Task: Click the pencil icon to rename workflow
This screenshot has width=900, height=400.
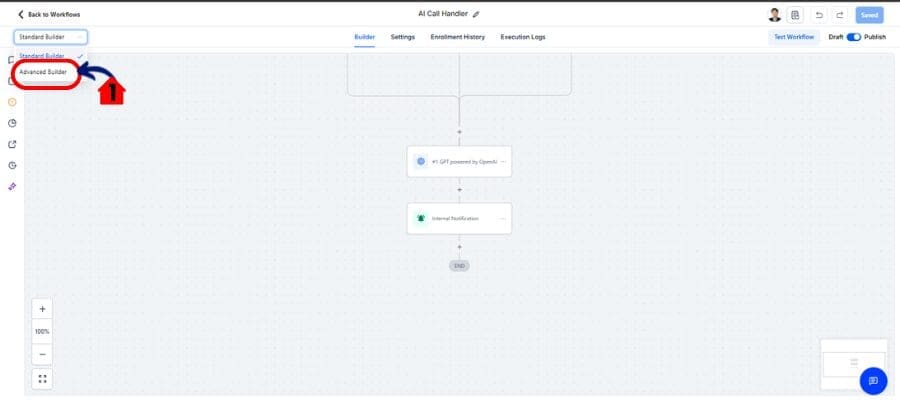Action: coord(476,14)
